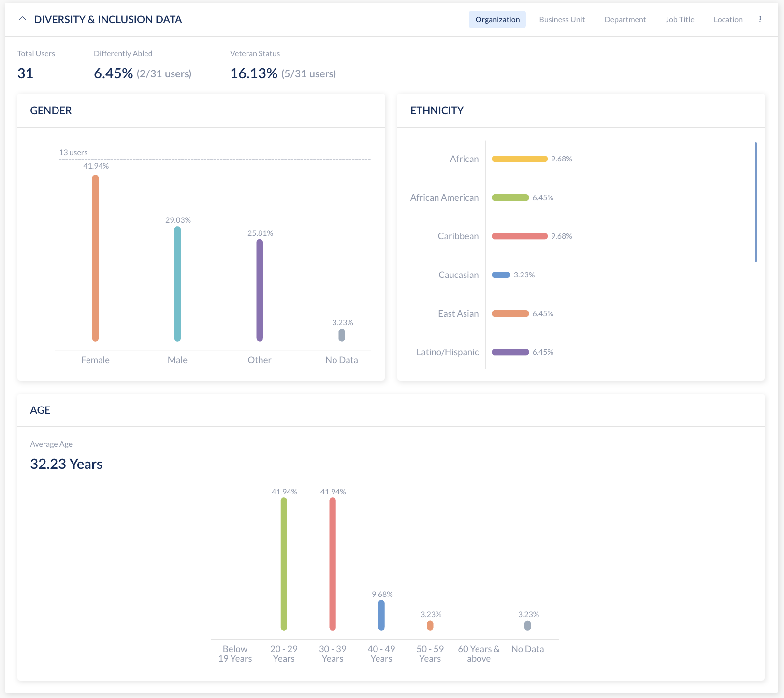This screenshot has width=784, height=698.
Task: Click the 9.68% label above 40 - 49 bar
Action: pos(382,594)
